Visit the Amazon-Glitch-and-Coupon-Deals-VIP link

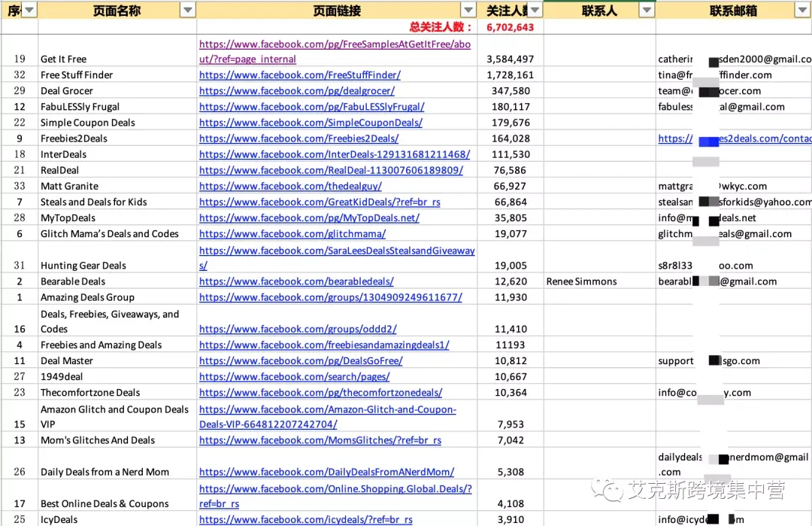[328, 417]
